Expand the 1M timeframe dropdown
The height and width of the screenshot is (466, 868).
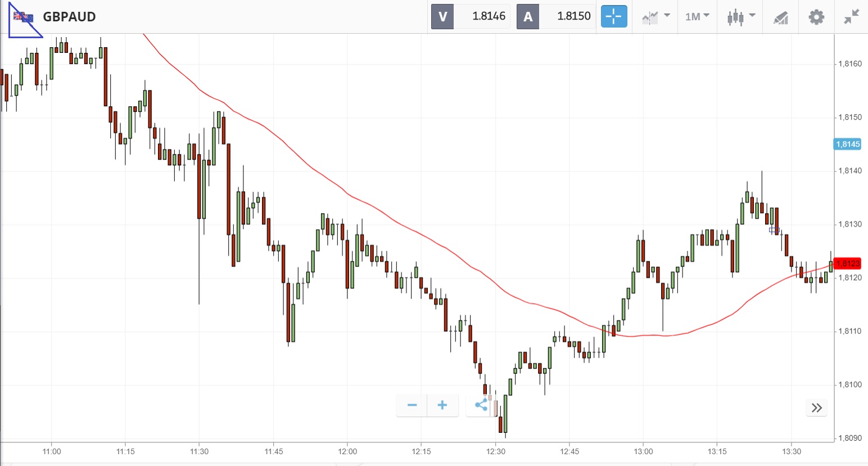point(697,17)
